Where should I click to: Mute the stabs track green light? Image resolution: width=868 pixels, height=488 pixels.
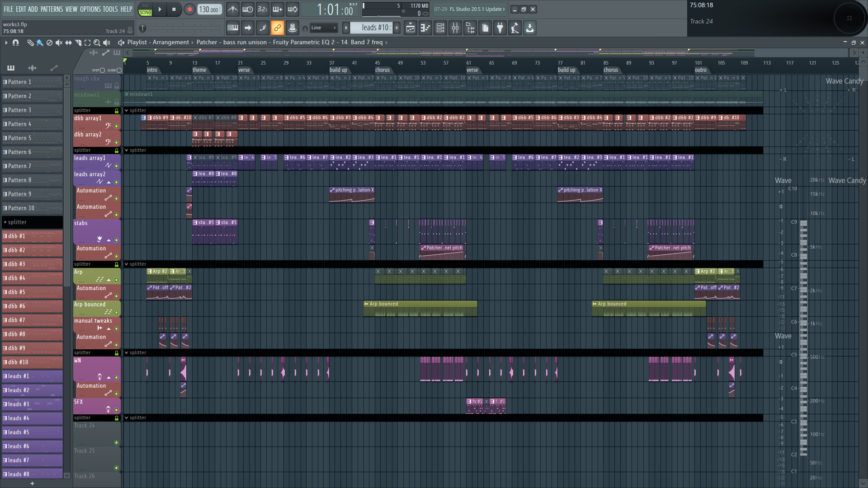pyautogui.click(x=116, y=240)
